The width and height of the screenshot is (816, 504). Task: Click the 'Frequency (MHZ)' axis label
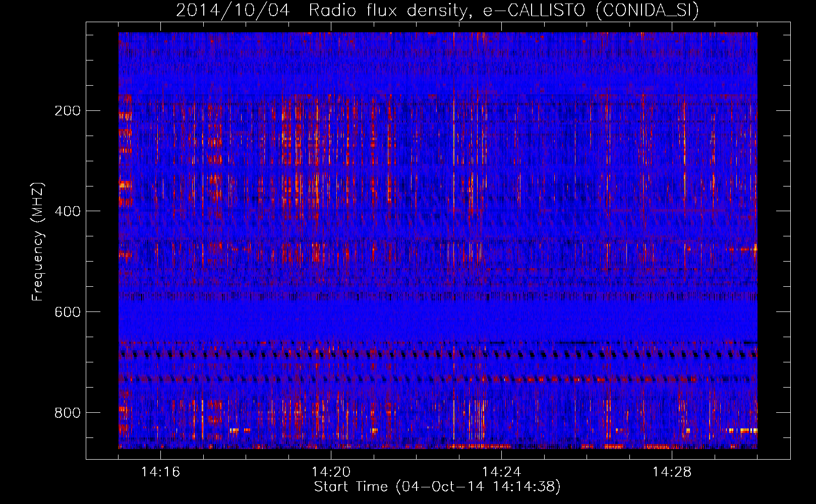[x=38, y=242]
